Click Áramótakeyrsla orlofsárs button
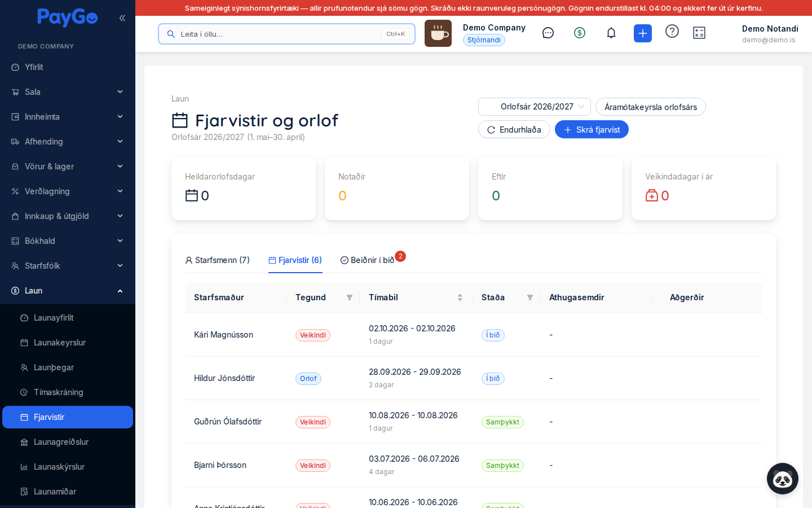 (651, 107)
